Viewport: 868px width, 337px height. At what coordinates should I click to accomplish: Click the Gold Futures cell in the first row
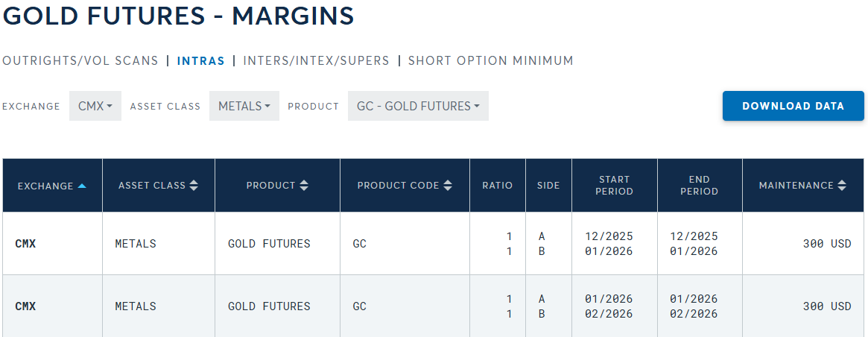(269, 244)
